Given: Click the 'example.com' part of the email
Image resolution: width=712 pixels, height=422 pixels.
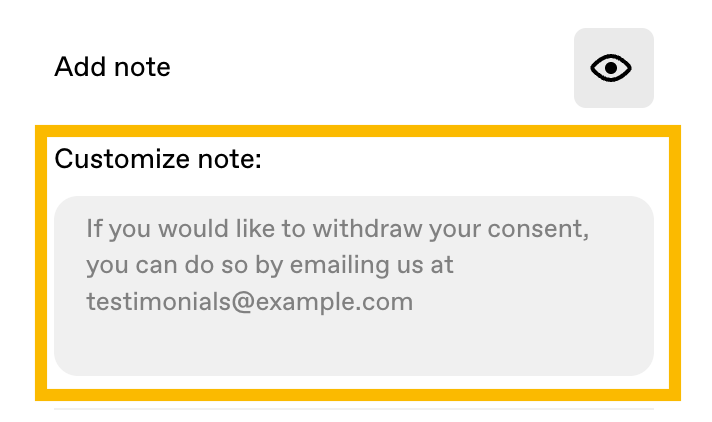Looking at the screenshot, I should [334, 302].
